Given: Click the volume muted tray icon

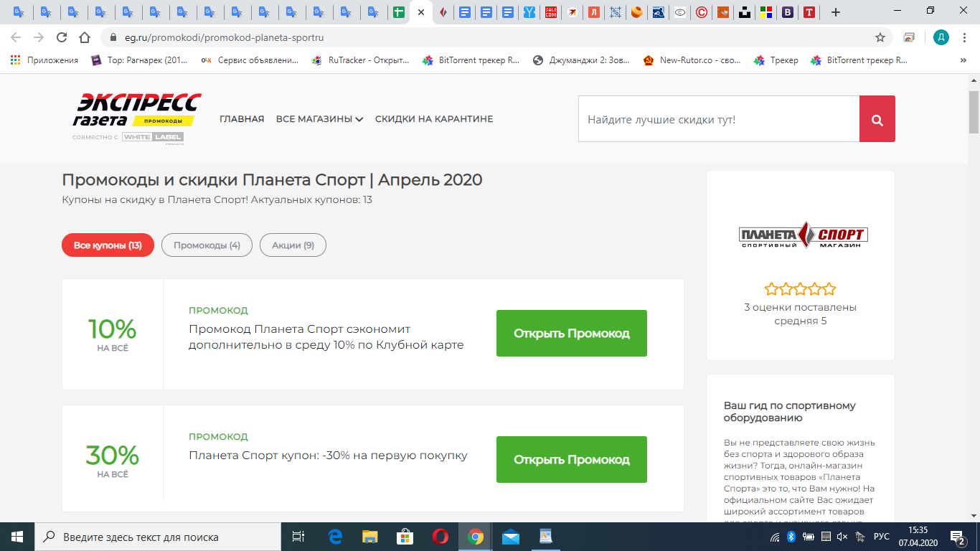Looking at the screenshot, I should 842,537.
